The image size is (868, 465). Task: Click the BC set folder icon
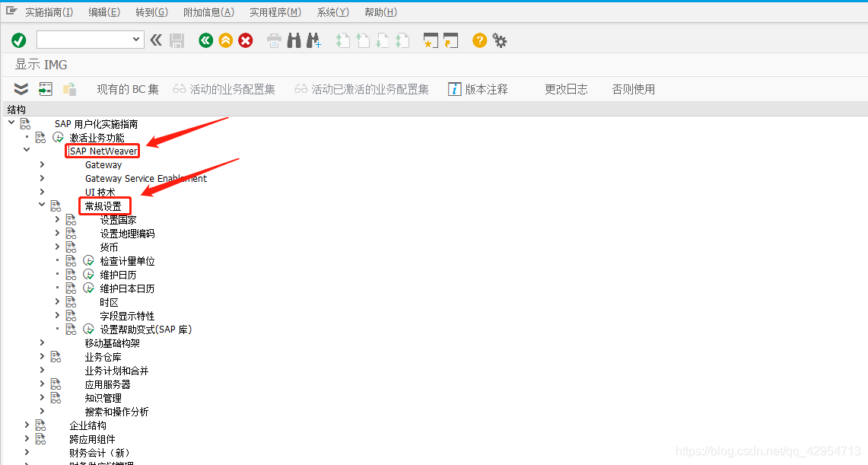69,88
